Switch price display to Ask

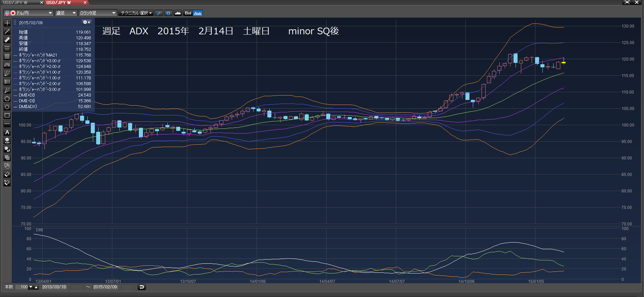[x=198, y=13]
